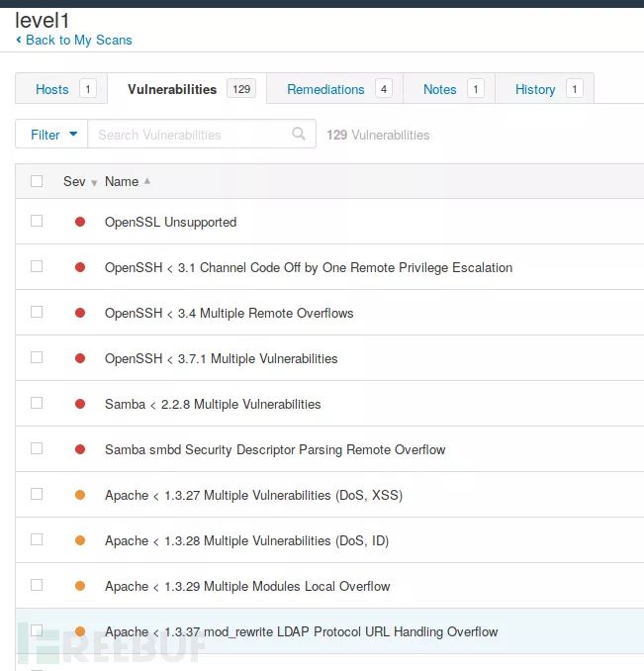The height and width of the screenshot is (671, 644).
Task: Open Apache < 1.3.37 mod_rewrite LDAP Protocol entry
Action: [302, 631]
